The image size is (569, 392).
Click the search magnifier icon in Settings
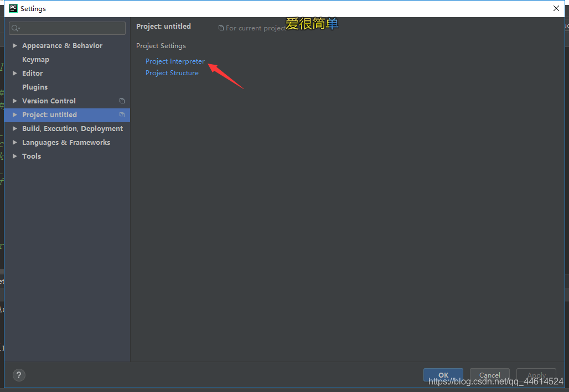tap(15, 28)
